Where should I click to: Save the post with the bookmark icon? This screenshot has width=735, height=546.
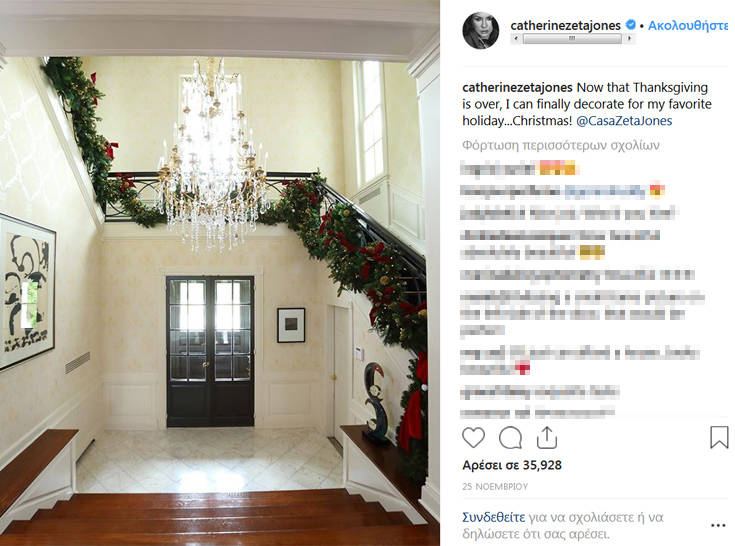[719, 437]
